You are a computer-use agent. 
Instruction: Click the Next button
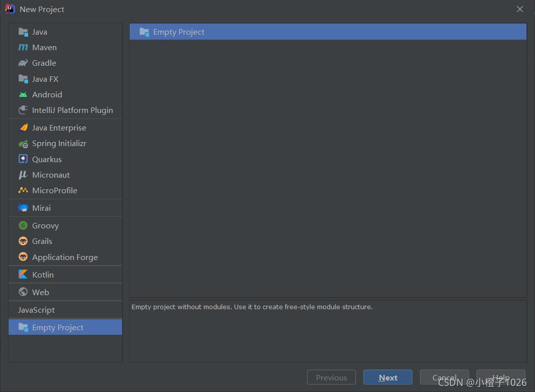[388, 377]
